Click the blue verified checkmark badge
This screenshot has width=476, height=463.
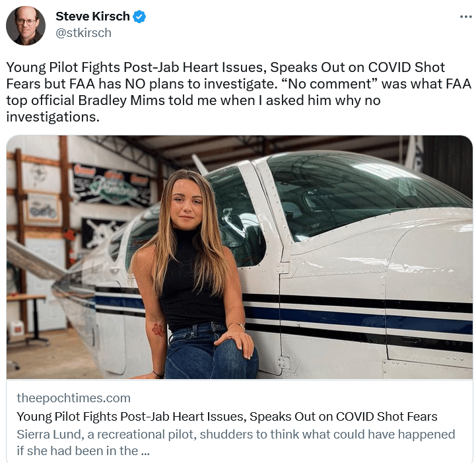tap(139, 17)
